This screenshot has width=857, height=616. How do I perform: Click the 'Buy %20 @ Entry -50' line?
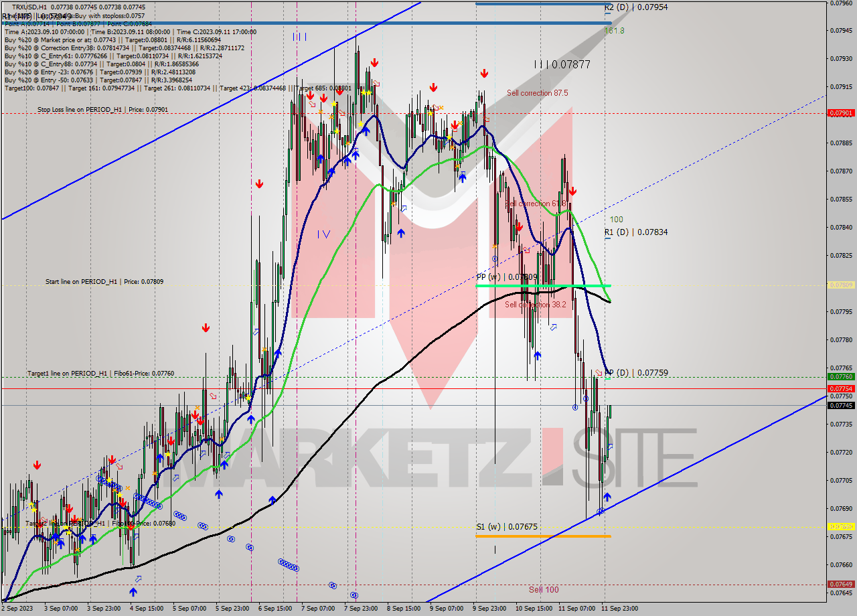click(98, 80)
